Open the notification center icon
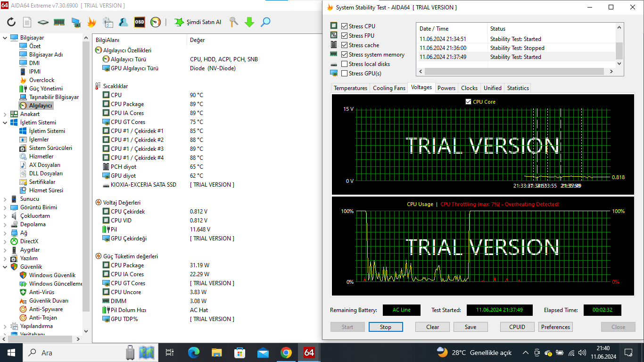Screen dimensions: 644x362 click(x=628, y=353)
